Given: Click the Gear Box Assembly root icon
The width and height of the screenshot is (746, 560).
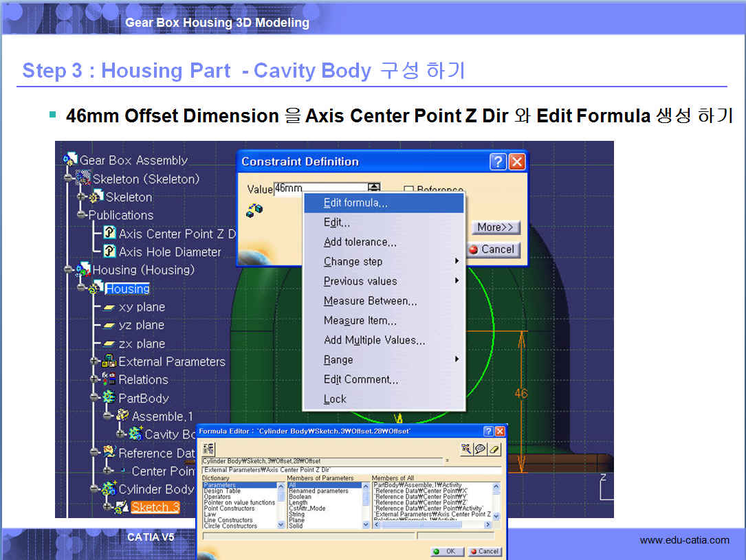Looking at the screenshot, I should pyautogui.click(x=71, y=160).
